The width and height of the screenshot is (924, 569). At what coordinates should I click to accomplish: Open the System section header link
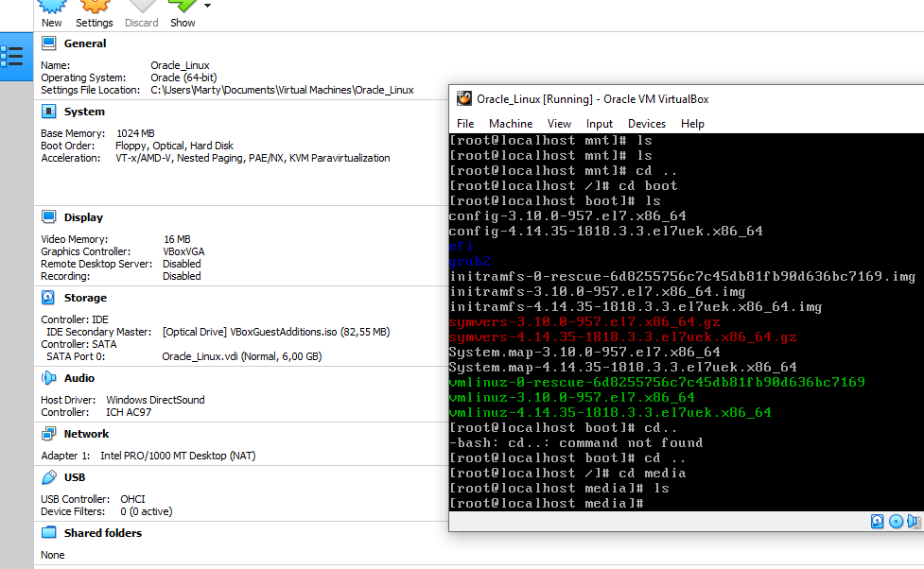point(84,112)
